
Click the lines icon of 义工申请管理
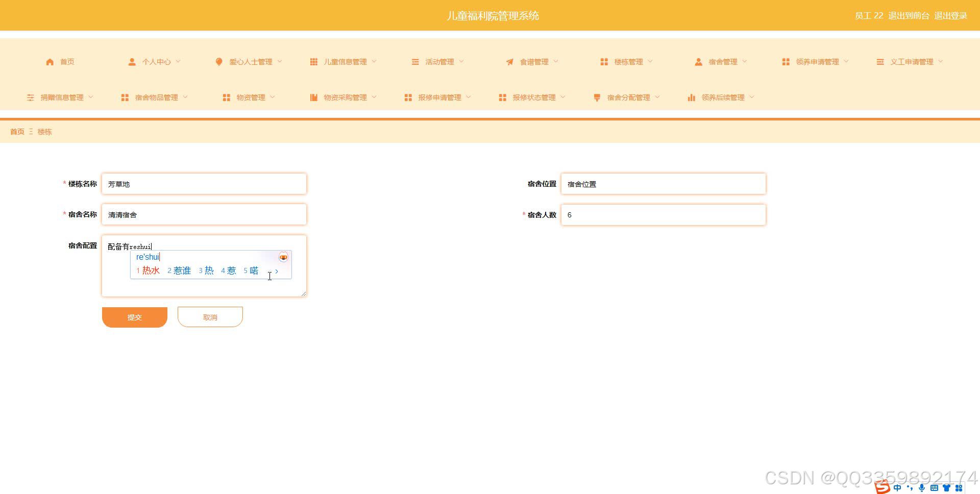880,62
